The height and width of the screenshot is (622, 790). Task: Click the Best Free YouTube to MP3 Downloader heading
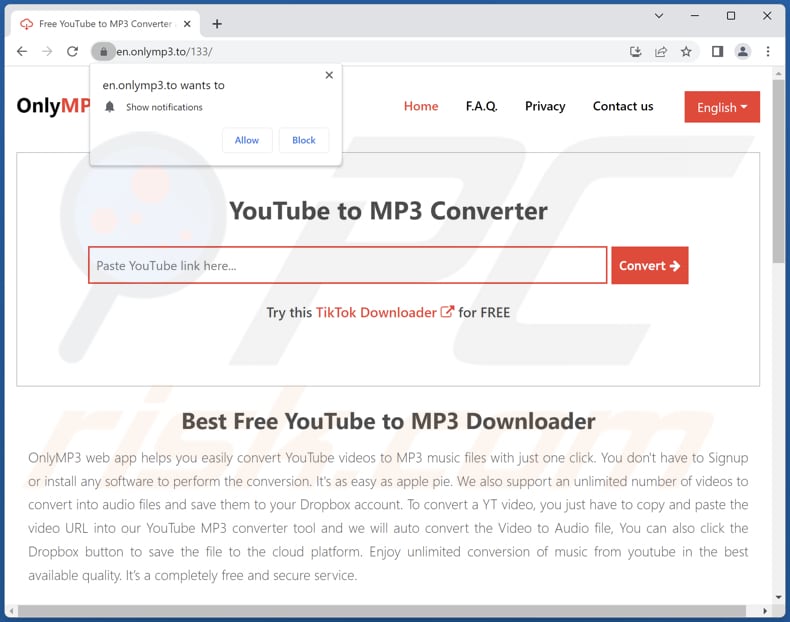[388, 421]
